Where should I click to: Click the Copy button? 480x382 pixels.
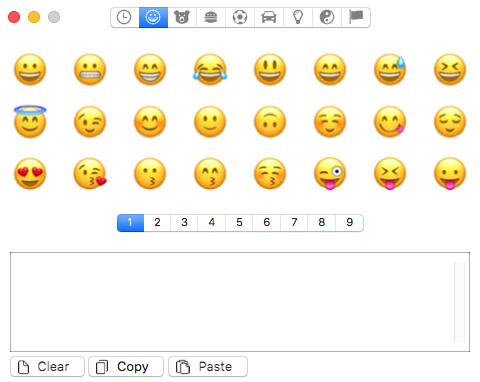point(126,367)
